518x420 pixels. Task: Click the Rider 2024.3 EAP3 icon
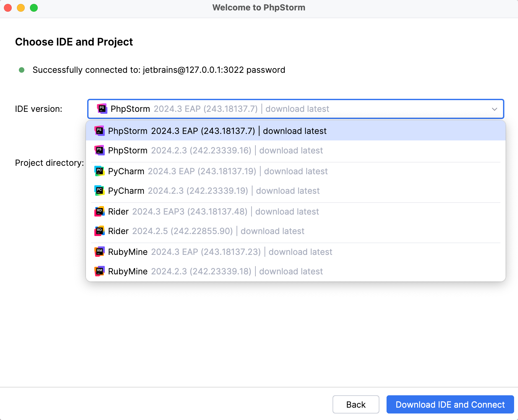pos(99,211)
